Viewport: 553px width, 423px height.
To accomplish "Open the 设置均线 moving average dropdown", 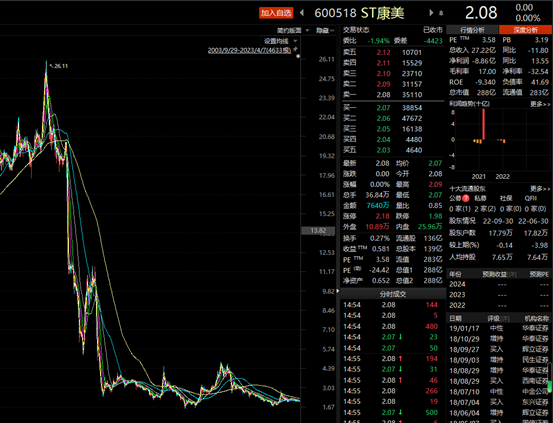I will (x=280, y=41).
